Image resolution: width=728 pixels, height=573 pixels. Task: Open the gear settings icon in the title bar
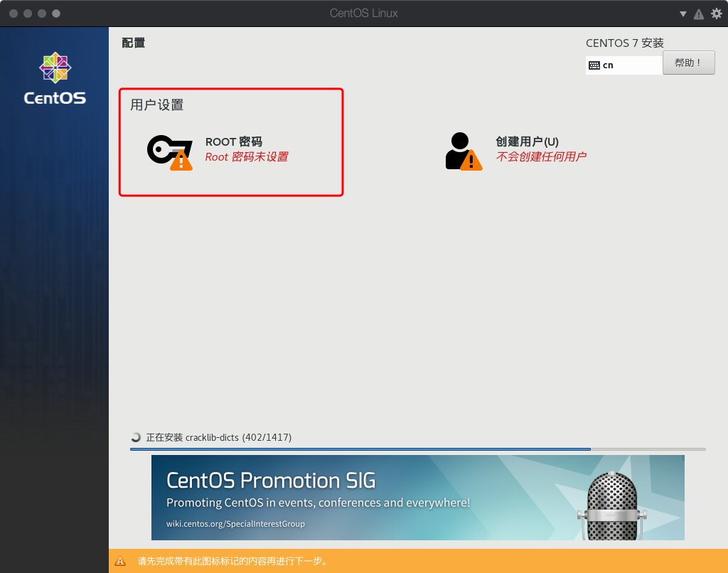pos(717,14)
